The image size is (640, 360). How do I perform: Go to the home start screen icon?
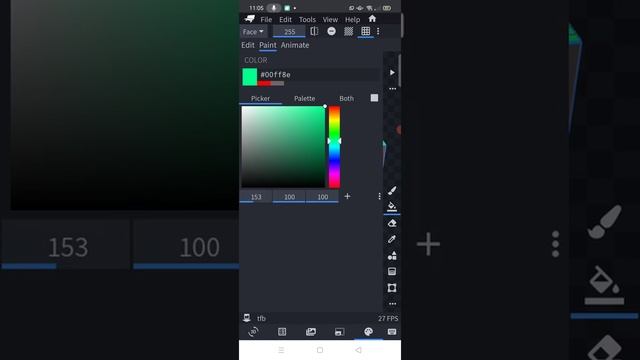pyautogui.click(x=372, y=19)
